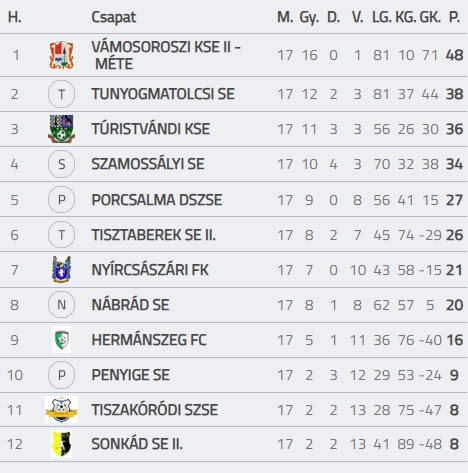Click the Túristvándi KSE team name
Image resolution: width=468 pixels, height=473 pixels.
tap(151, 129)
